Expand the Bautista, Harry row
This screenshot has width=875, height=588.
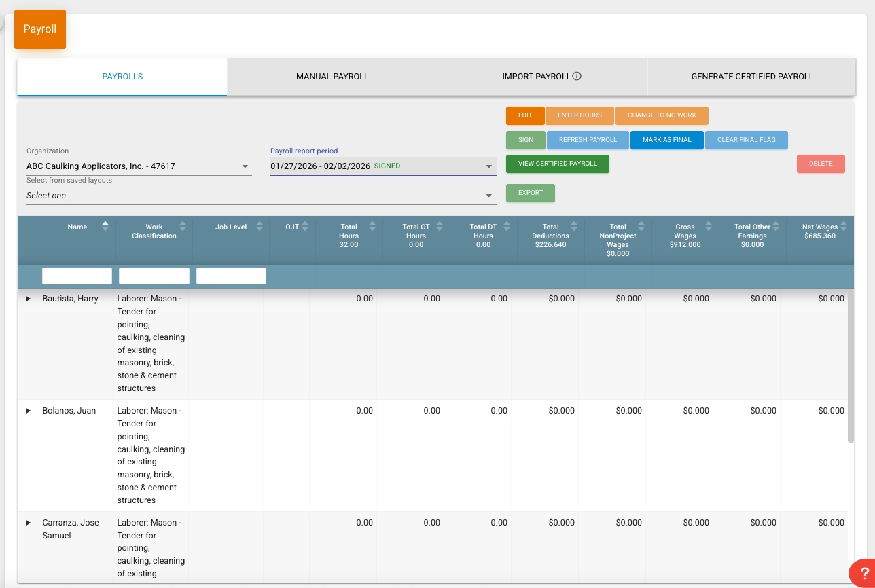pyautogui.click(x=29, y=299)
